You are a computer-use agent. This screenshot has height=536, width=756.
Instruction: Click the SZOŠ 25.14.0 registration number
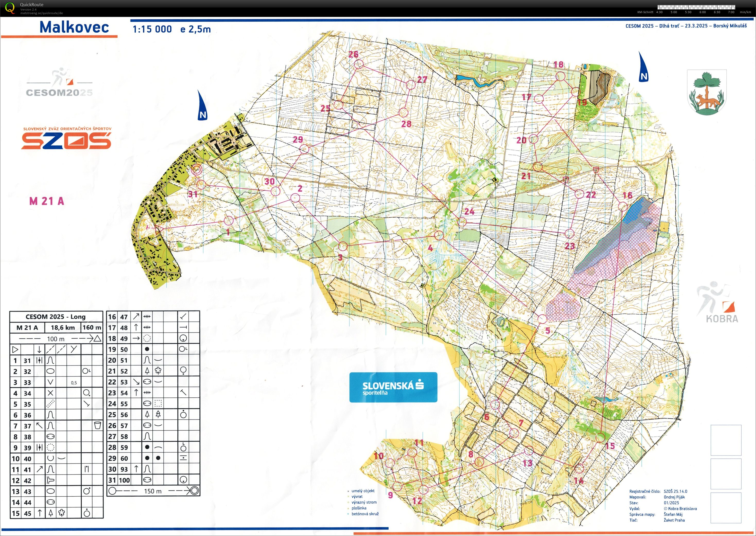[675, 492]
